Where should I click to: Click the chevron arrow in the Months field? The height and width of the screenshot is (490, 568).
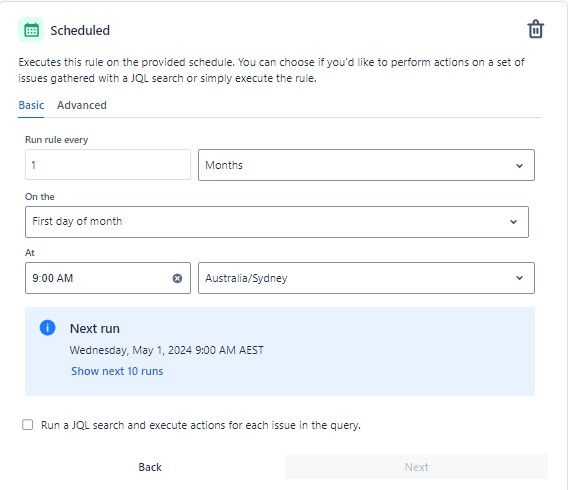(x=519, y=166)
